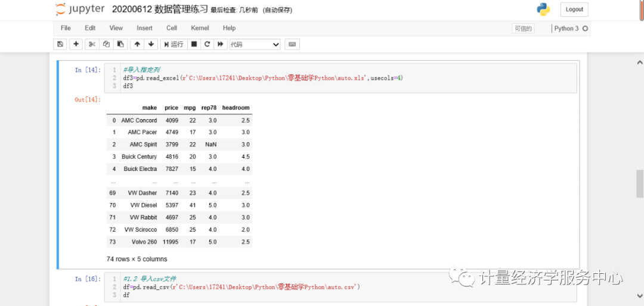Open the Kernel menu
The height and width of the screenshot is (306, 644).
pos(200,28)
